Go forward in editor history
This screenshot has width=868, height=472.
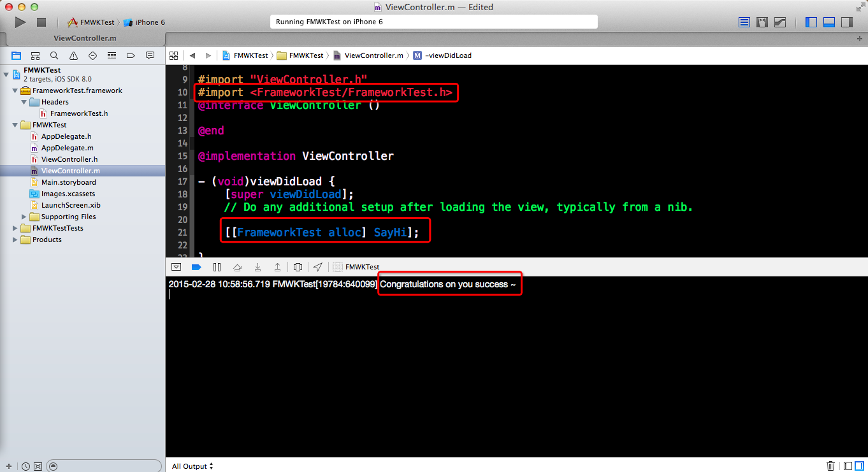208,55
